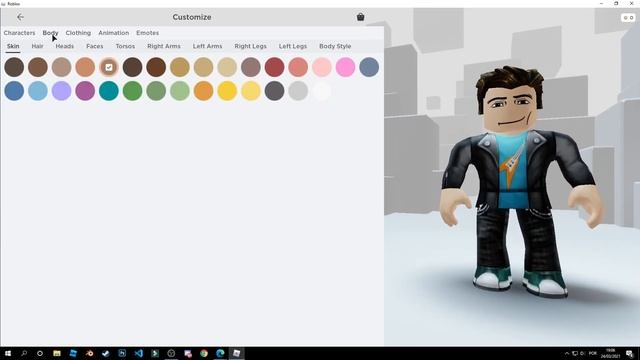Pick the slate blue swatch ending top row
The image size is (640, 360).
369,67
